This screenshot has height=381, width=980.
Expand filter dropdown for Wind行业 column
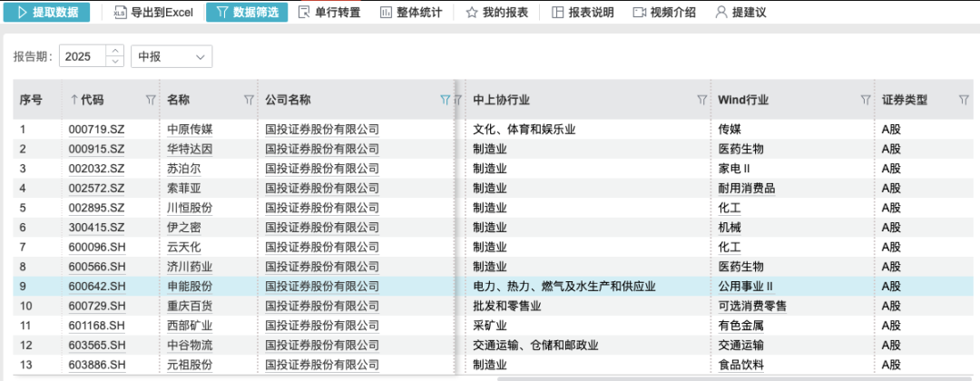point(866,100)
